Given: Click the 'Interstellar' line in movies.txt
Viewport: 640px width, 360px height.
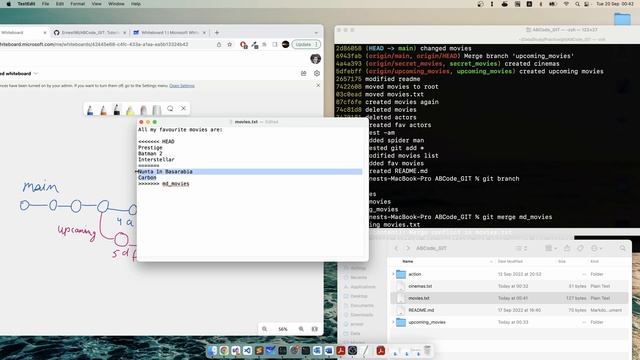Looking at the screenshot, I should point(156,160).
